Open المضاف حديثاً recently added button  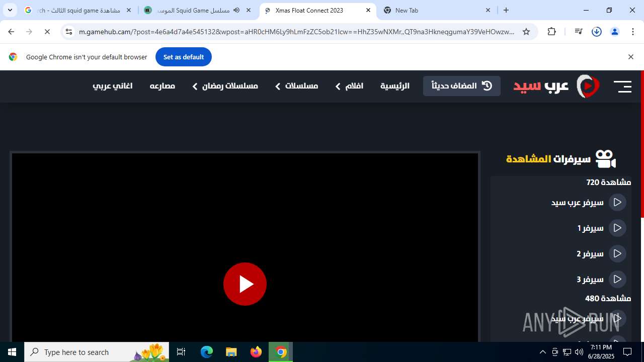[462, 86]
